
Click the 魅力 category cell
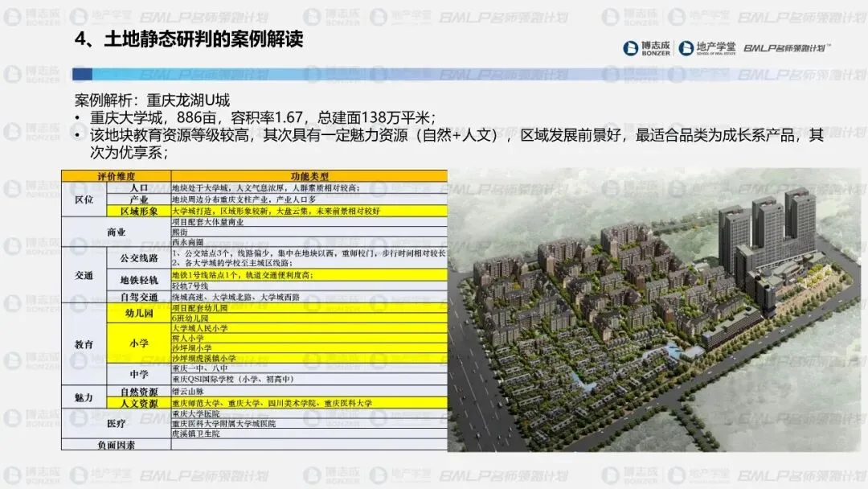(x=84, y=397)
